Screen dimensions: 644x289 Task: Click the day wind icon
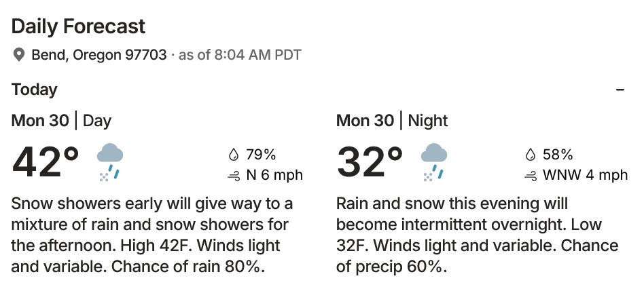coord(234,176)
